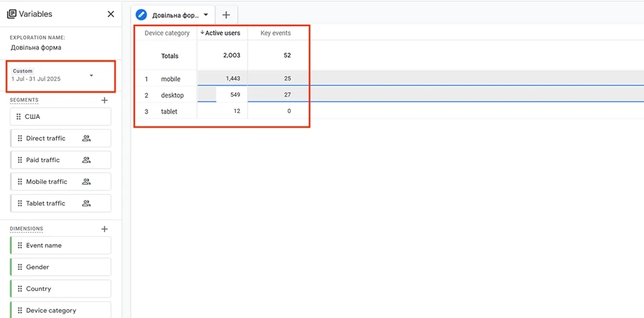The image size is (644, 318).
Task: Sort by the Active users column header
Action: 220,33
